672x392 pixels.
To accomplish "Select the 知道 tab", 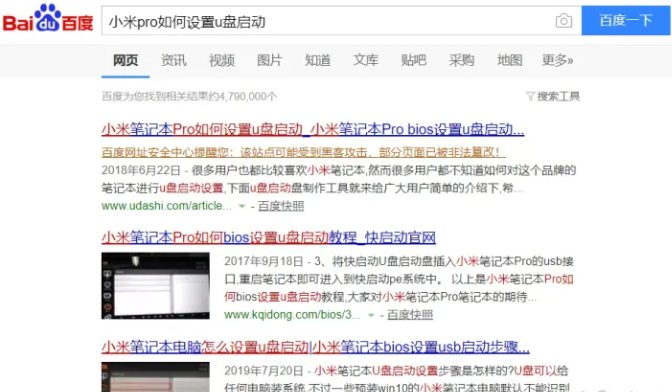I will tap(318, 60).
